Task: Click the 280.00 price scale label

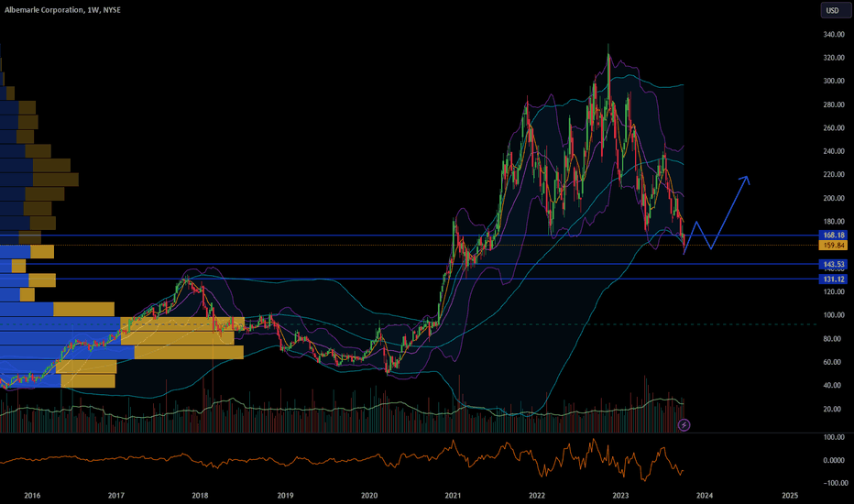Action: [834, 104]
